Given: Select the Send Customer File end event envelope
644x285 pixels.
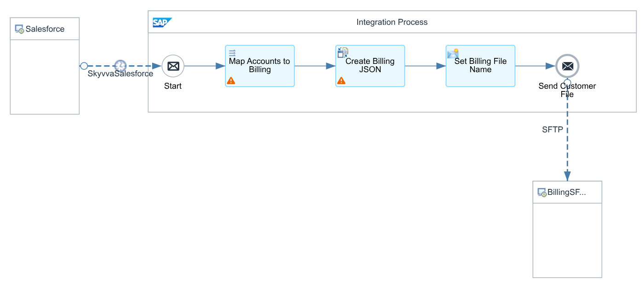Looking at the screenshot, I should (x=567, y=66).
